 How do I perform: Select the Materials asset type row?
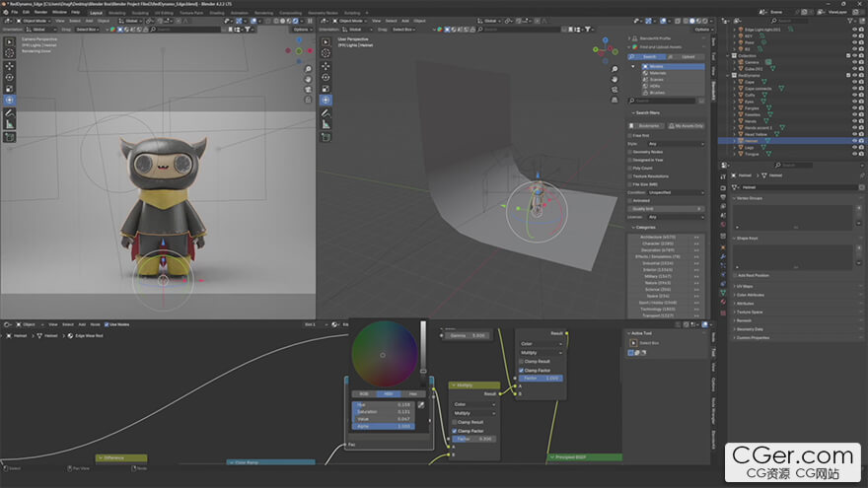(x=673, y=73)
